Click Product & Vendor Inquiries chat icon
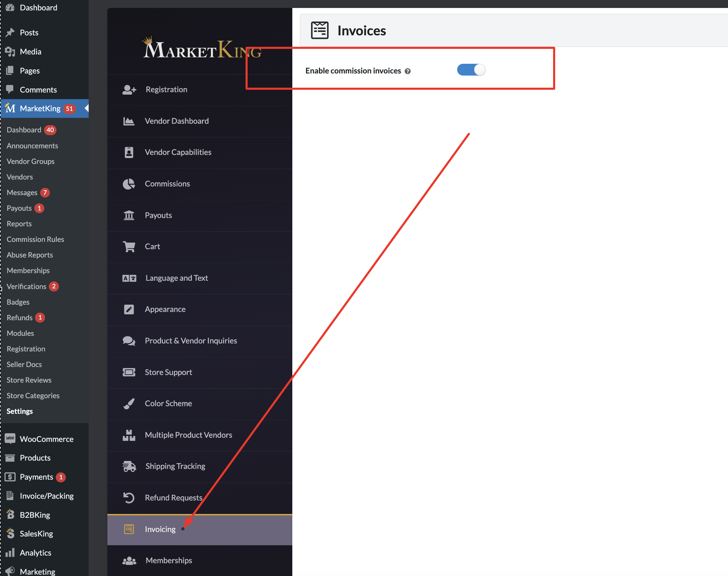 129,341
